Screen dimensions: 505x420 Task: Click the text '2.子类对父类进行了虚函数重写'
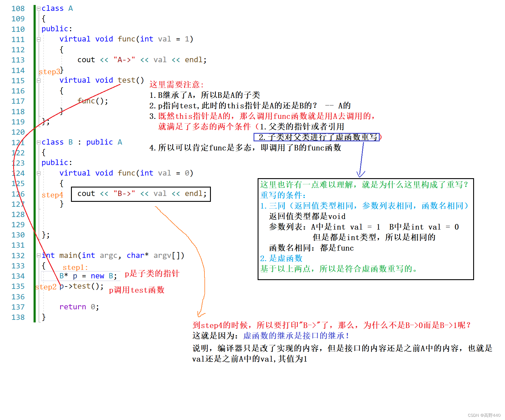[x=318, y=137]
